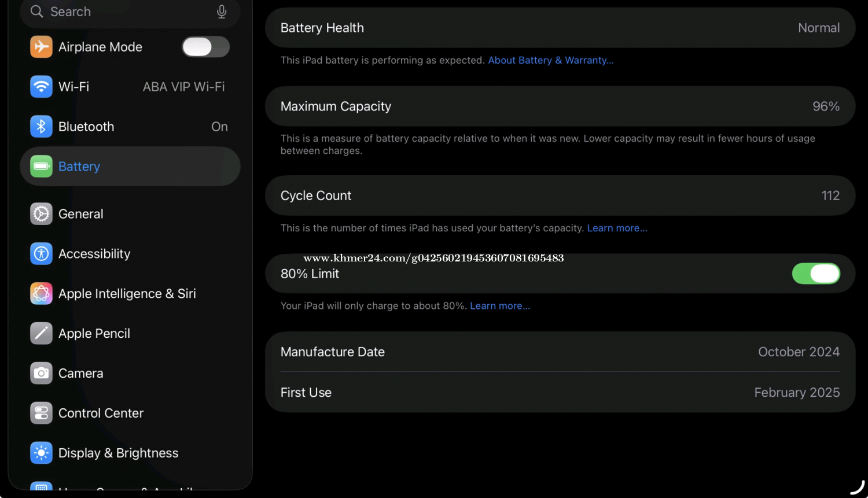Screen dimensions: 868x498
Task: Tap the microphone icon in Search bar
Action: [222, 12]
